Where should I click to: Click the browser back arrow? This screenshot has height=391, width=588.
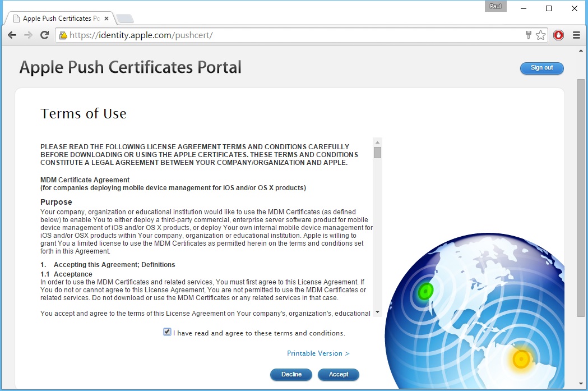point(12,35)
